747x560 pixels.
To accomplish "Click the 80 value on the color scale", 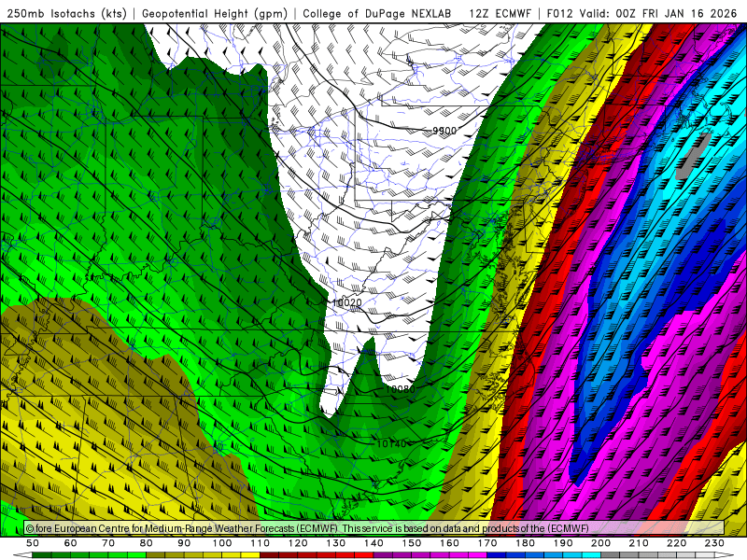I will point(147,543).
